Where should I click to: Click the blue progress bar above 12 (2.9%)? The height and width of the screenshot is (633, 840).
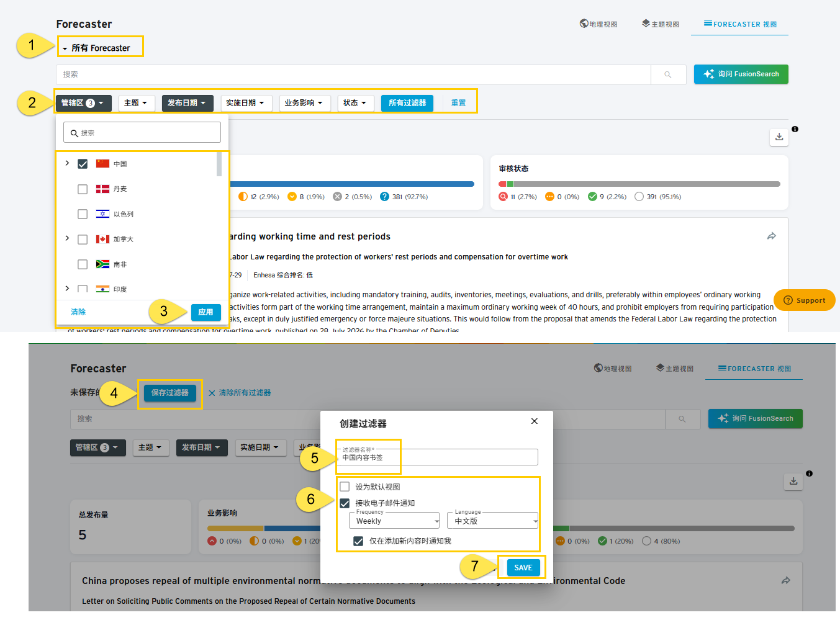point(351,184)
